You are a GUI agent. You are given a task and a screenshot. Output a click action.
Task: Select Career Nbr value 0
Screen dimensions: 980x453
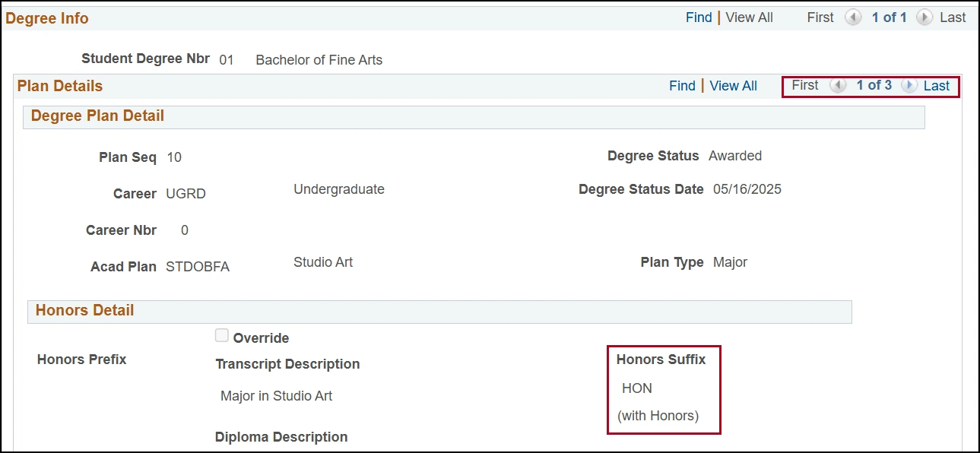pyautogui.click(x=185, y=230)
